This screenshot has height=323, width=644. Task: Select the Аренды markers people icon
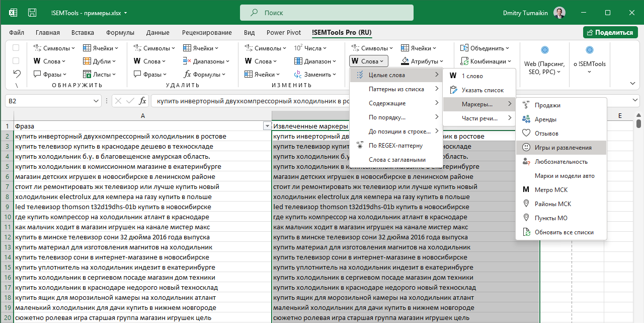(x=526, y=119)
